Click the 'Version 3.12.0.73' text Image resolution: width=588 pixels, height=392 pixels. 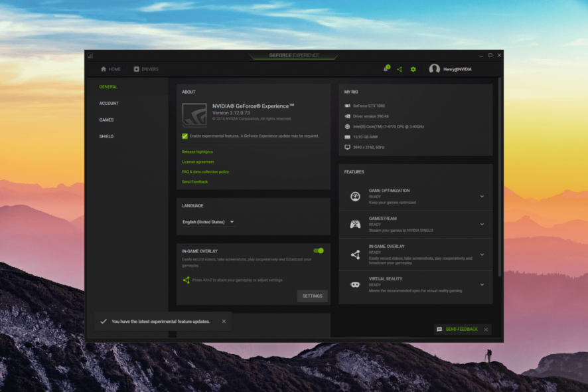click(231, 113)
